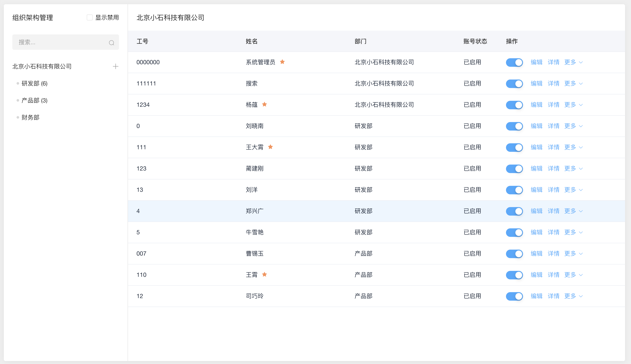Image resolution: width=631 pixels, height=364 pixels.
Task: Open 更多 dropdown for 牛雪艳
Action: click(x=574, y=232)
